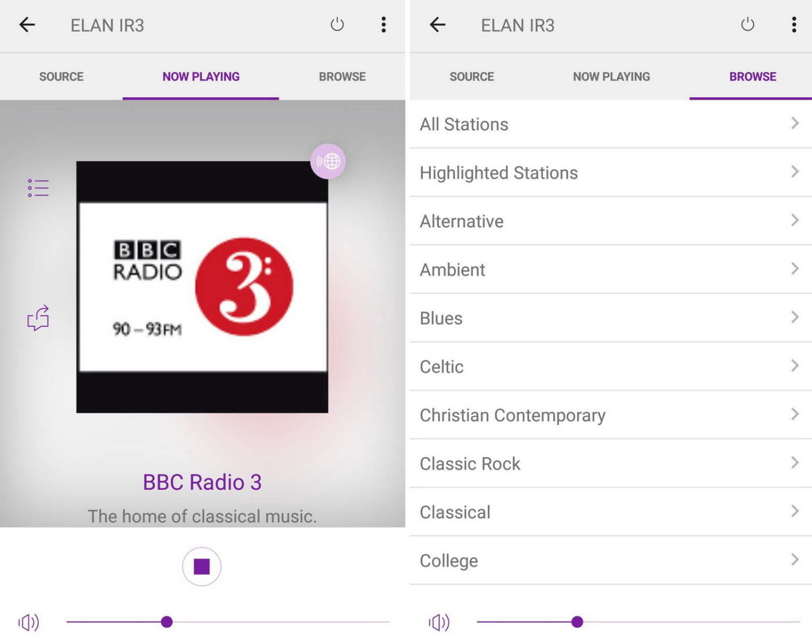The height and width of the screenshot is (644, 812).
Task: Choose the Classic Rock genre
Action: point(611,464)
